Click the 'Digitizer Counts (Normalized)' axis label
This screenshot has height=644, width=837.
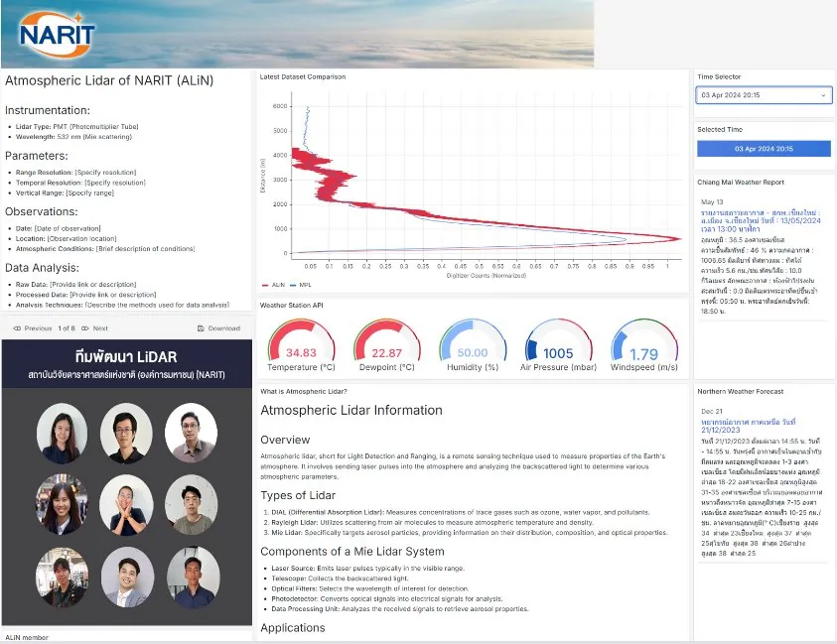tap(487, 276)
